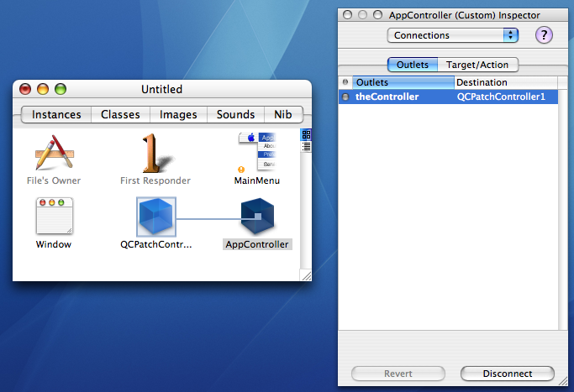
Task: Open the Images tab
Action: [178, 114]
